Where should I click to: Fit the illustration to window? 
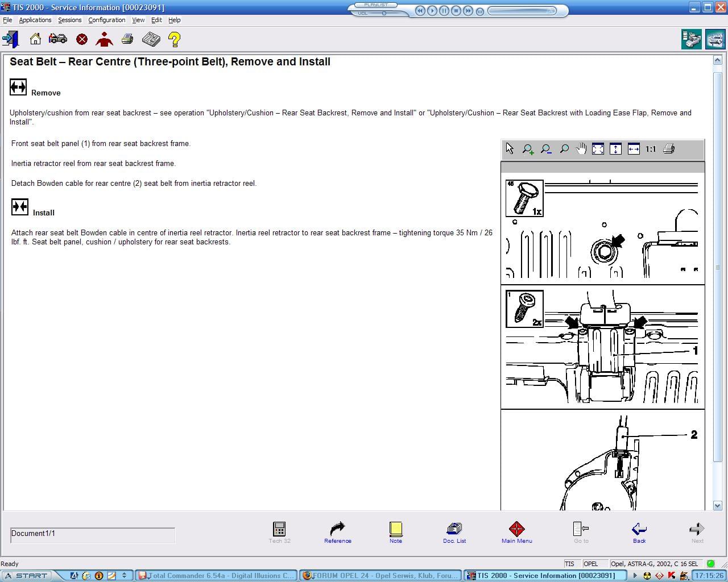598,149
